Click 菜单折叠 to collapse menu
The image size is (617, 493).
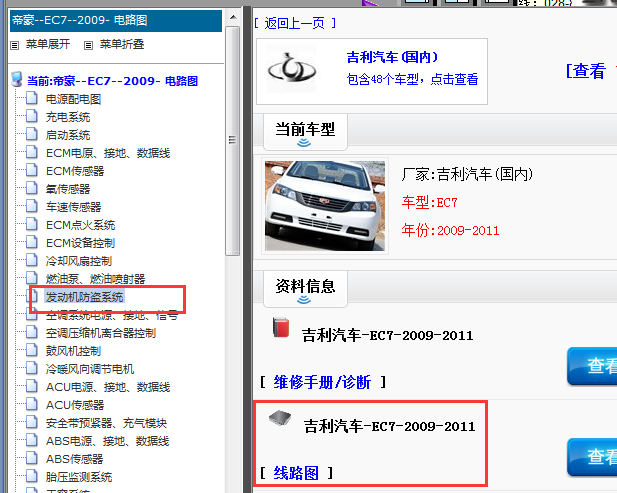[122, 44]
